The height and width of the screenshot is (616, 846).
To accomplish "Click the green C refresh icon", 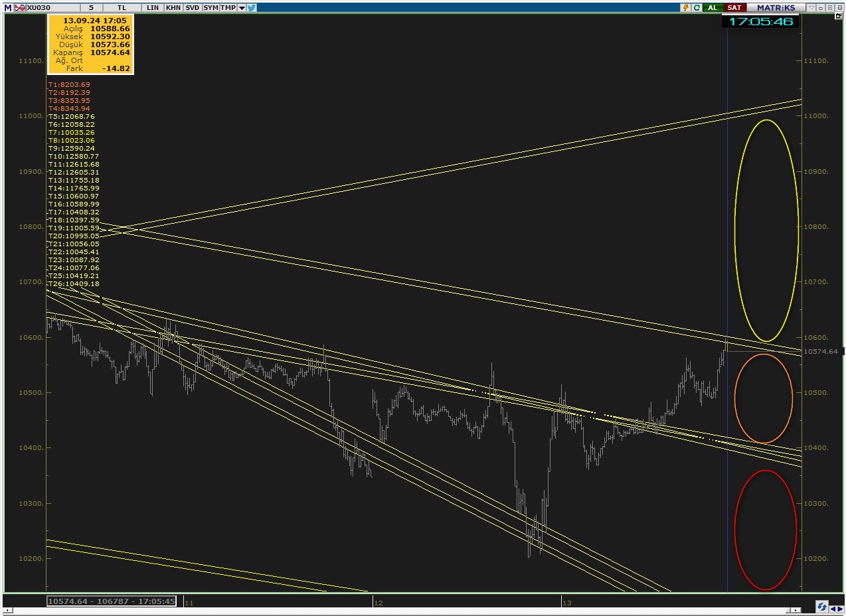I will (697, 7).
